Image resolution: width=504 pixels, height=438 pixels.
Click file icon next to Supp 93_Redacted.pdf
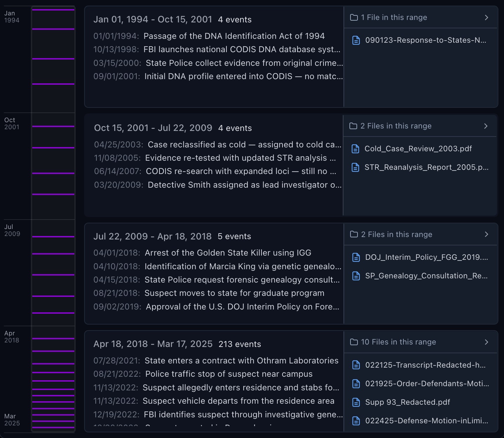pos(356,402)
